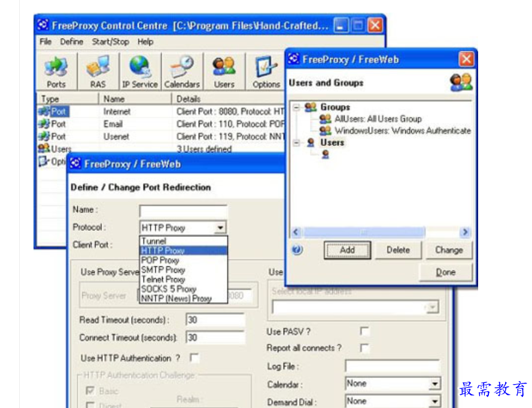Collapse the Users tree node
This screenshot has width=532, height=408.
(x=297, y=143)
